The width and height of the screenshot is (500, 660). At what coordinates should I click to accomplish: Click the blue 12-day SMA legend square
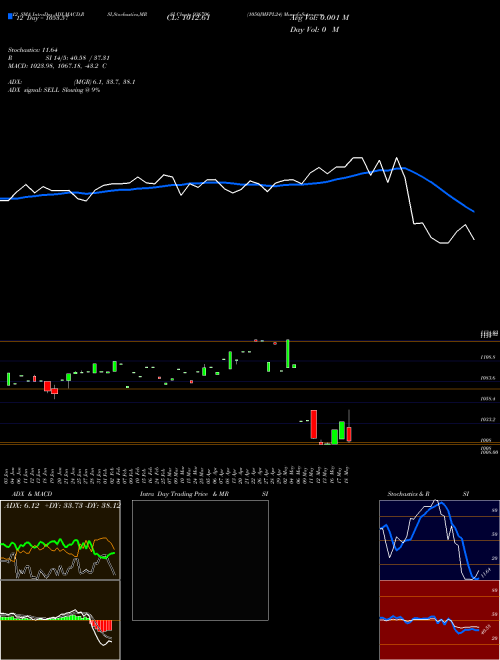(x=10, y=16)
